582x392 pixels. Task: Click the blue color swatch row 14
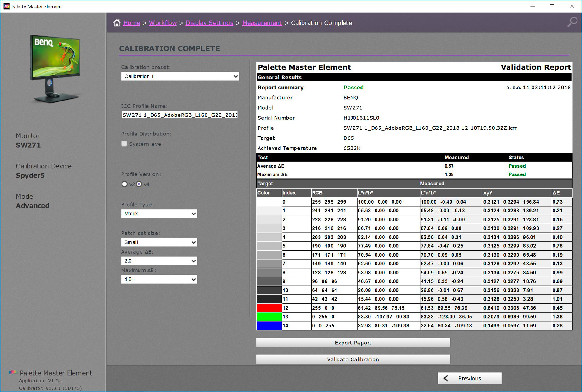(x=269, y=326)
